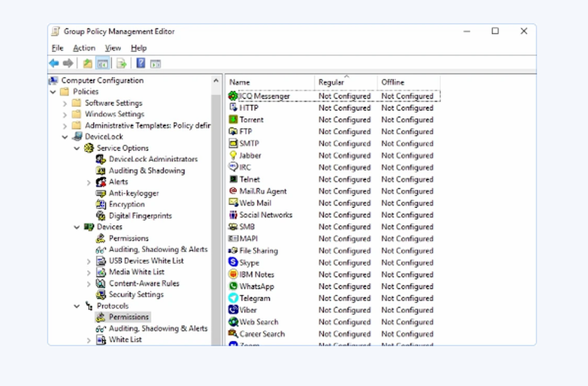This screenshot has width=588, height=386.
Task: Select Auditing, Shadowing & Alerts under Protocols
Action: click(158, 328)
